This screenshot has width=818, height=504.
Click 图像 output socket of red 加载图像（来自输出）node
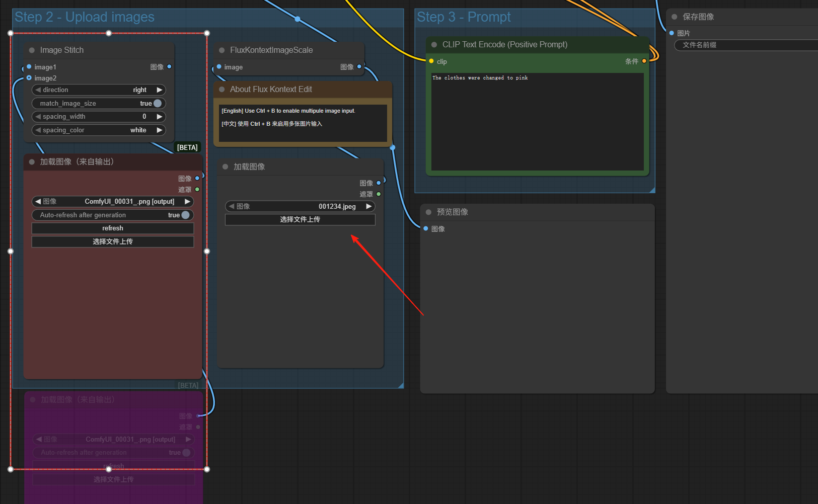pyautogui.click(x=197, y=178)
